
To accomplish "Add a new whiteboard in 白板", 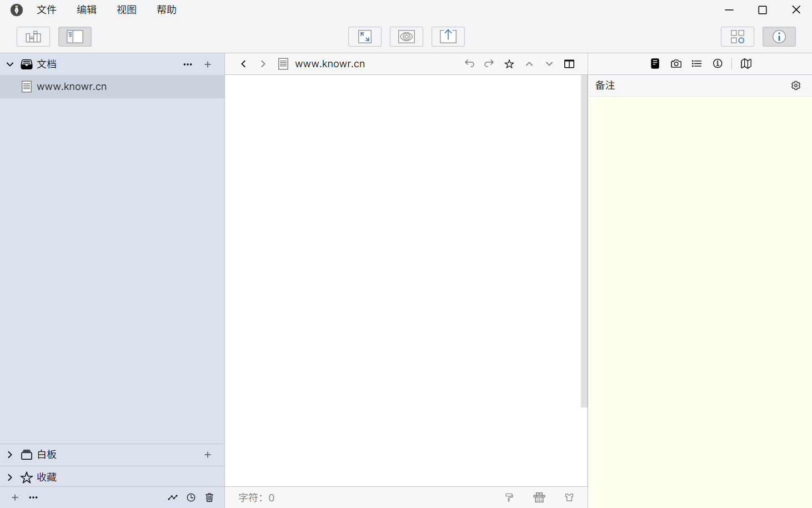I will pyautogui.click(x=208, y=455).
